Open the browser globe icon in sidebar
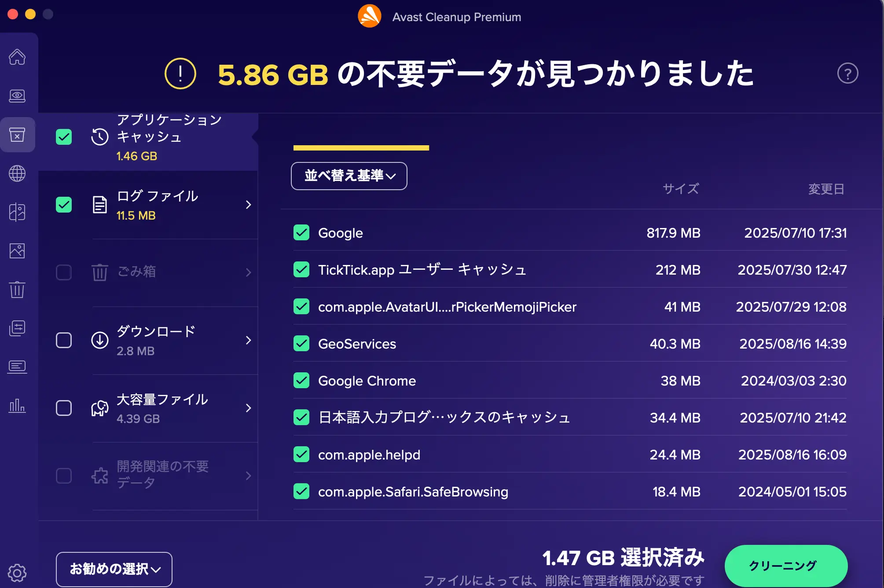This screenshot has width=884, height=588. click(17, 173)
